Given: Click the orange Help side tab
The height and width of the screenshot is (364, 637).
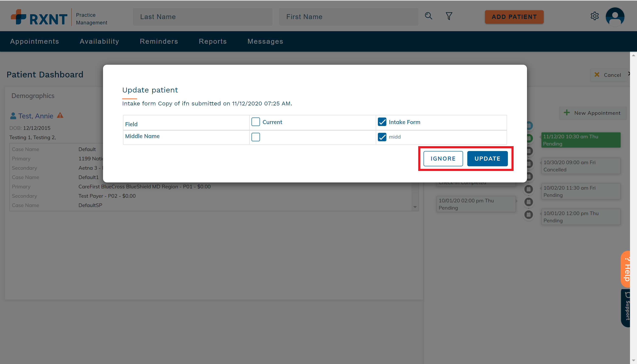Looking at the screenshot, I should click(626, 269).
